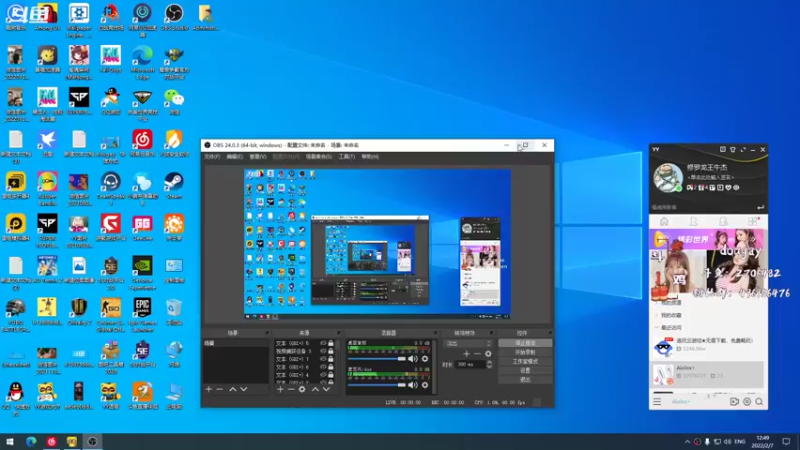
Task: Add a new source with Sources plus icon
Action: 280,389
